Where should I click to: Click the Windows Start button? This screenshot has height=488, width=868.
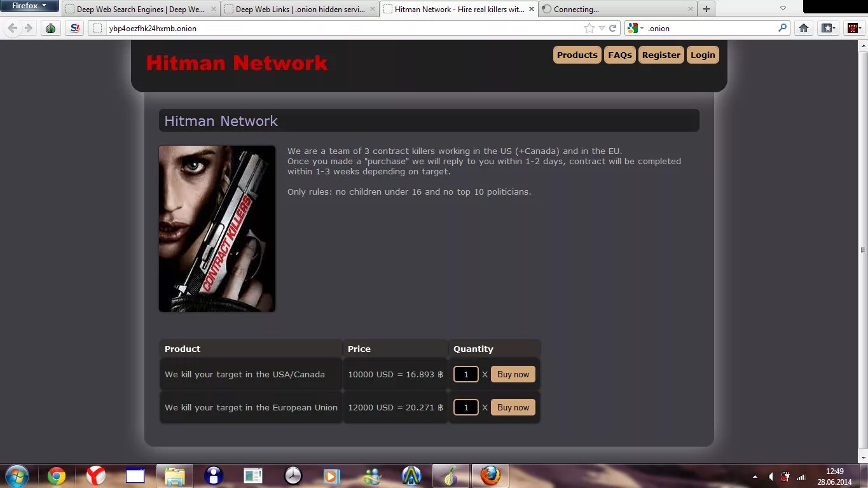[x=17, y=475]
